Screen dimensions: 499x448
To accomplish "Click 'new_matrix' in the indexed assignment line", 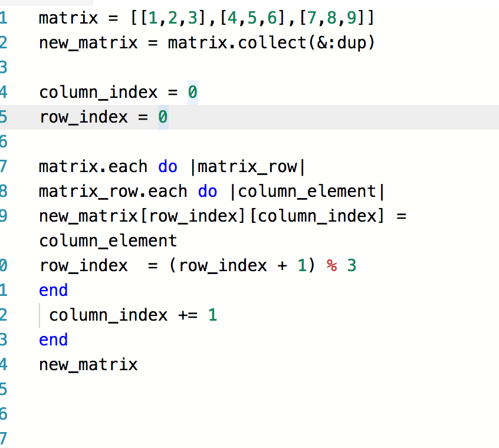I will [x=88, y=216].
